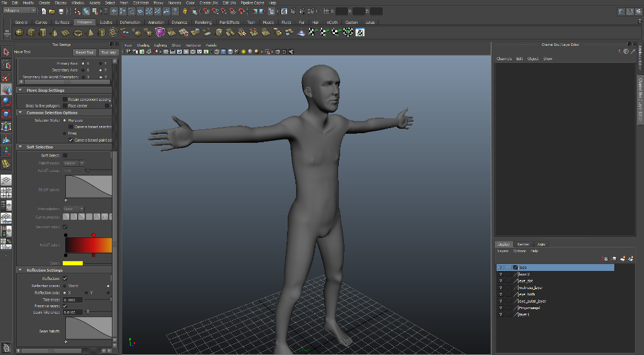Screen dimensions: 644x355
Task: Enable the Soft Select checkbox
Action: point(65,155)
